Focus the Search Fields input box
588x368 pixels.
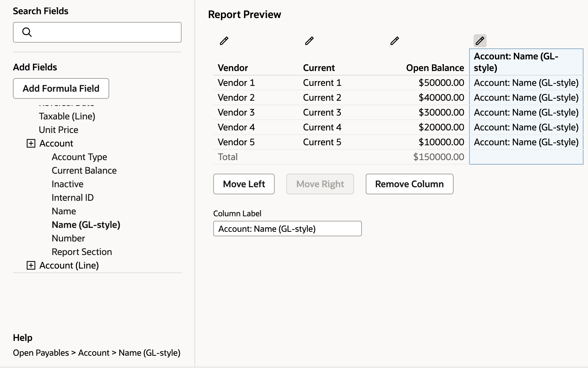click(x=97, y=32)
